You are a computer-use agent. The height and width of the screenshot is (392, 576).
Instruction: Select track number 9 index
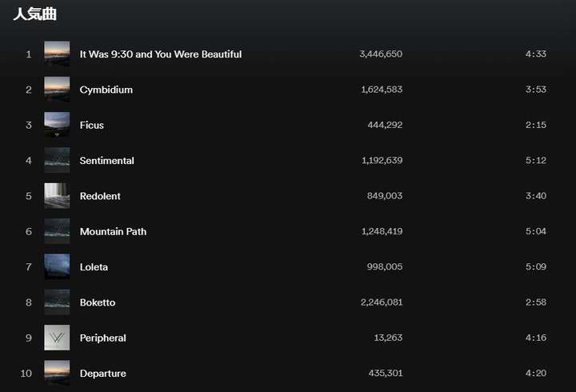click(x=29, y=338)
